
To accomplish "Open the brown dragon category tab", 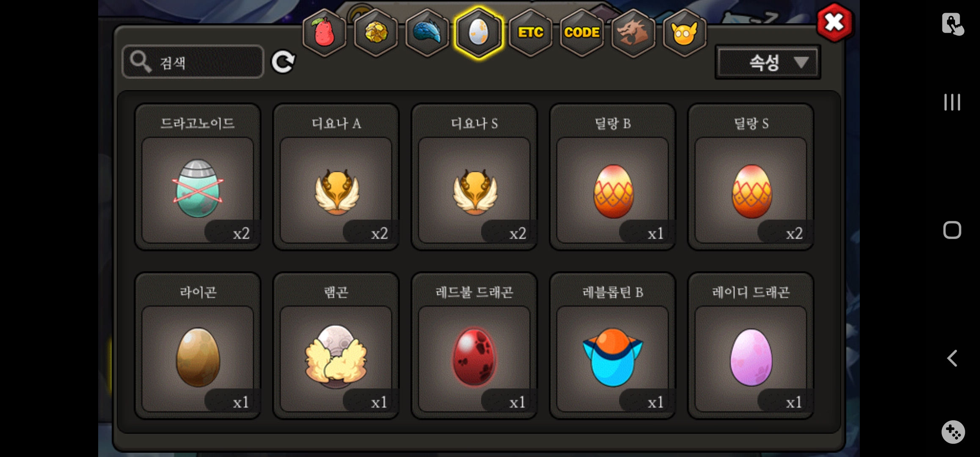I will tap(633, 33).
